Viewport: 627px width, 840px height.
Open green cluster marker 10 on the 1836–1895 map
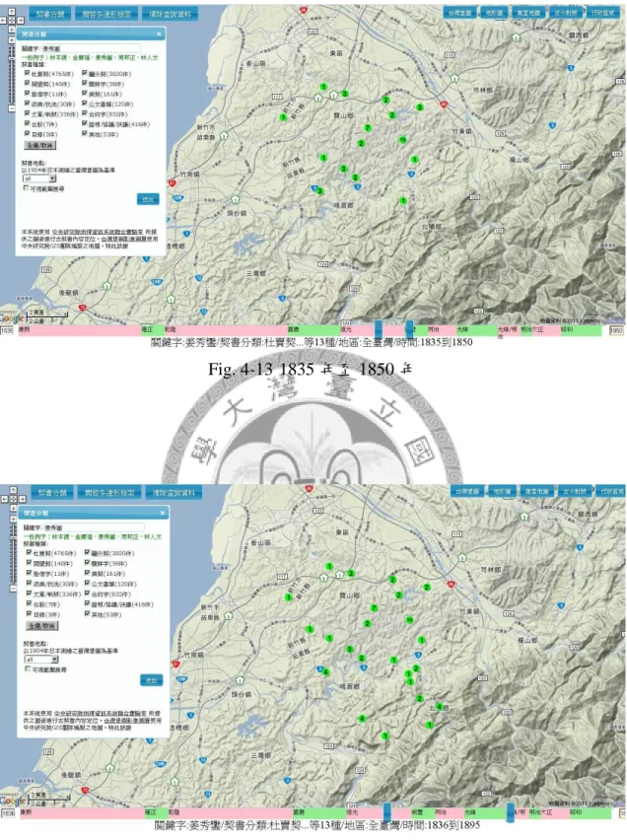point(409,620)
